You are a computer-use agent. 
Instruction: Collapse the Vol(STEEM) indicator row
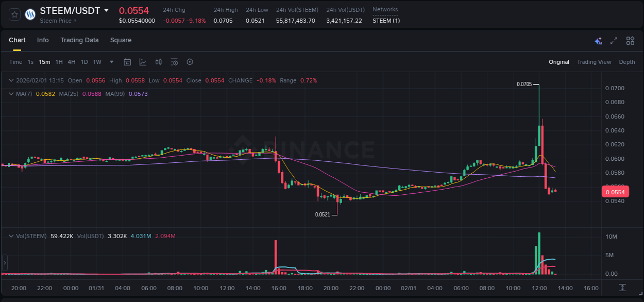(x=10, y=235)
